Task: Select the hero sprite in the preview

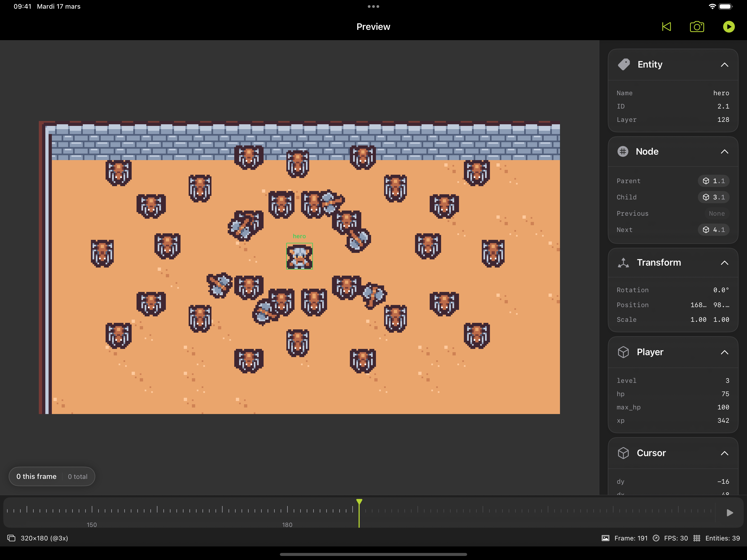Action: click(300, 256)
